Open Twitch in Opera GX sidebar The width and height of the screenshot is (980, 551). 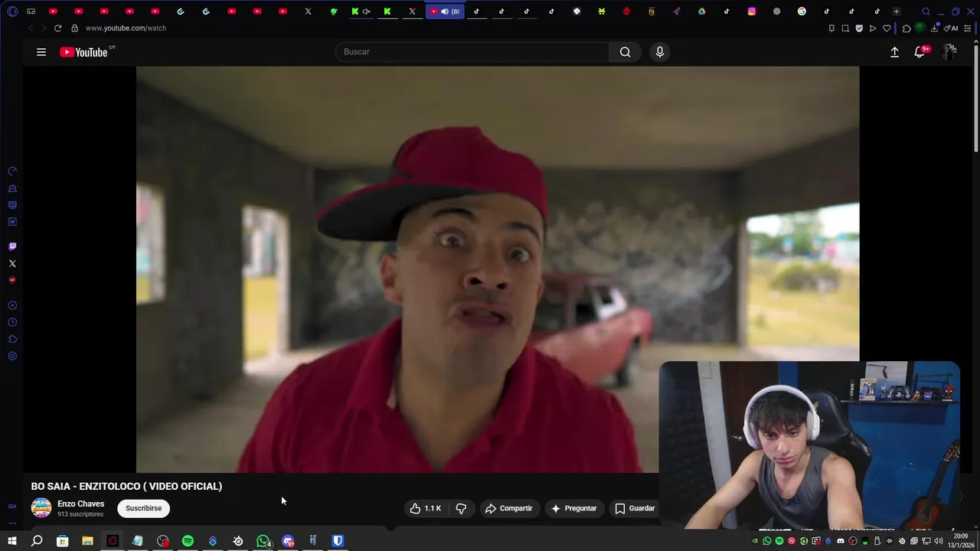[x=12, y=246]
